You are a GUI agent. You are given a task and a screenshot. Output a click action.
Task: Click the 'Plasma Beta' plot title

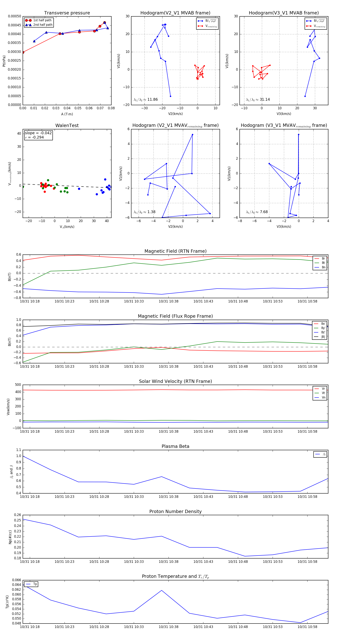(175, 447)
